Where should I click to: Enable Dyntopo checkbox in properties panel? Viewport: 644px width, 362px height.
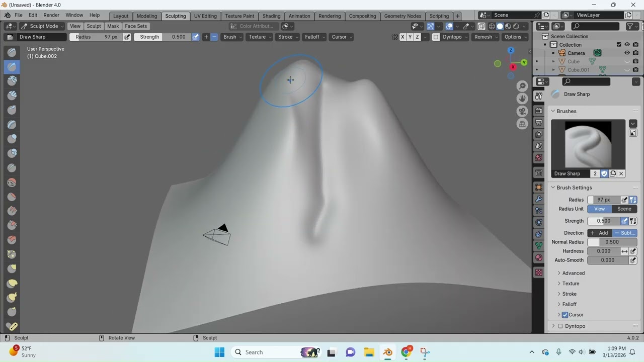point(560,326)
